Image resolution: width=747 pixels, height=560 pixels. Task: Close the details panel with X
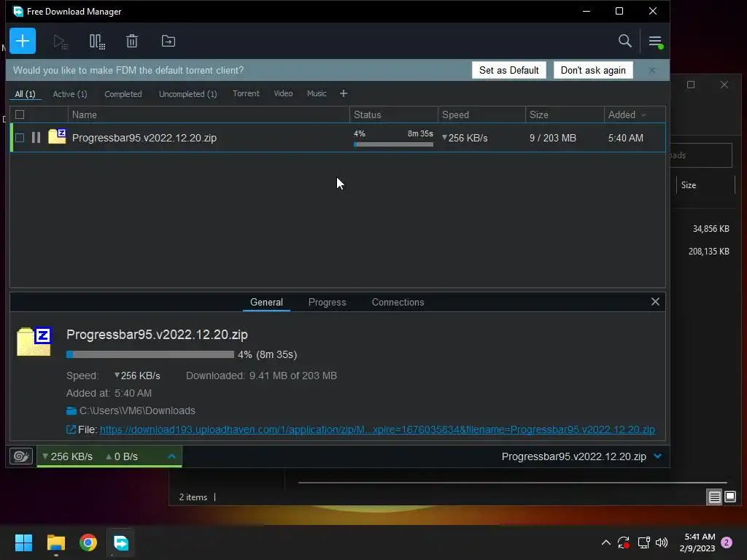click(655, 301)
